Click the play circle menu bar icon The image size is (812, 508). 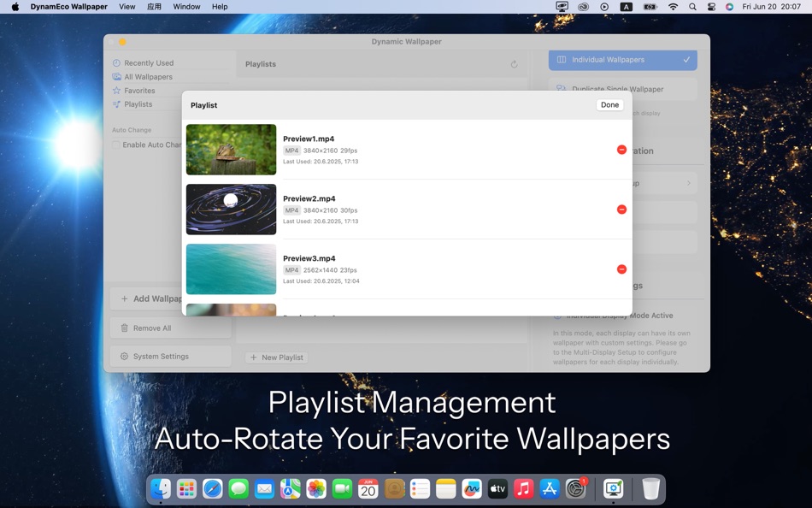pos(604,7)
